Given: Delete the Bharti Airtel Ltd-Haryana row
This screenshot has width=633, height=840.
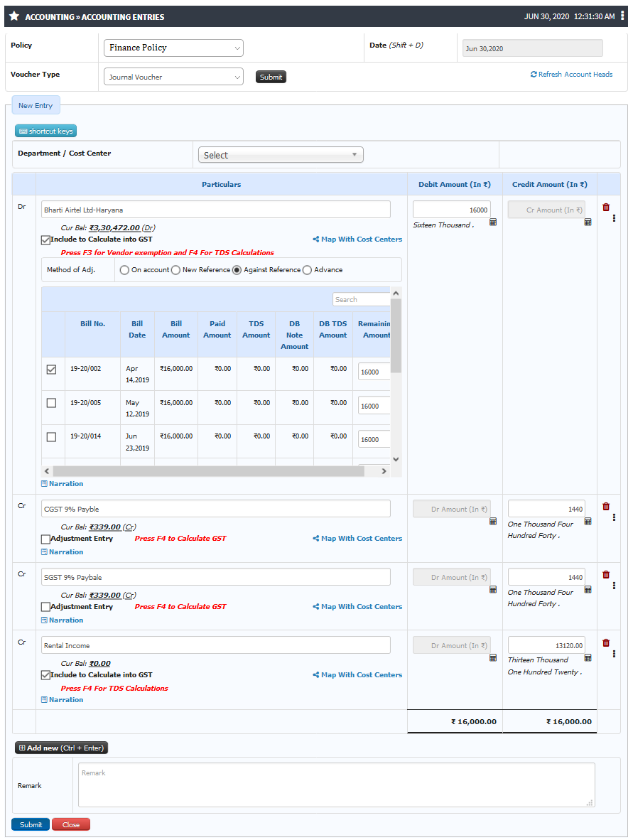Looking at the screenshot, I should coord(606,208).
